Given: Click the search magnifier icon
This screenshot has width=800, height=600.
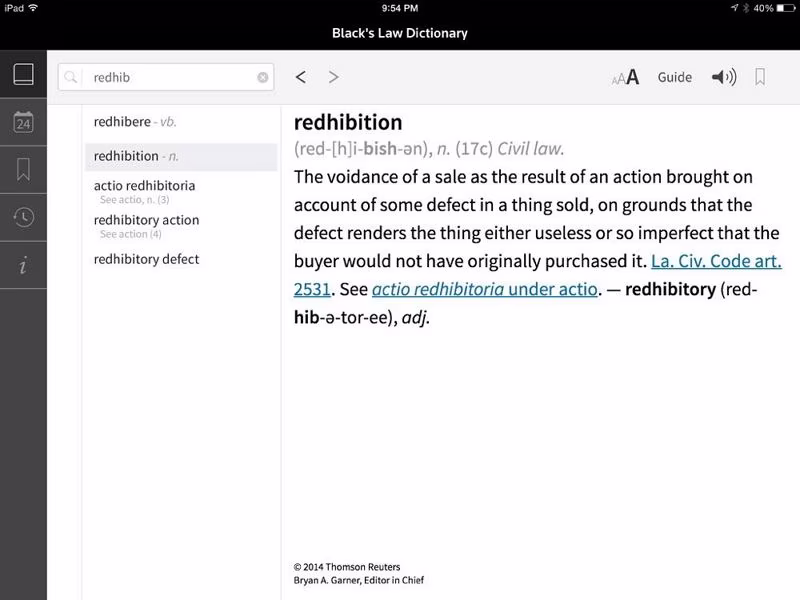Looking at the screenshot, I should click(x=71, y=78).
